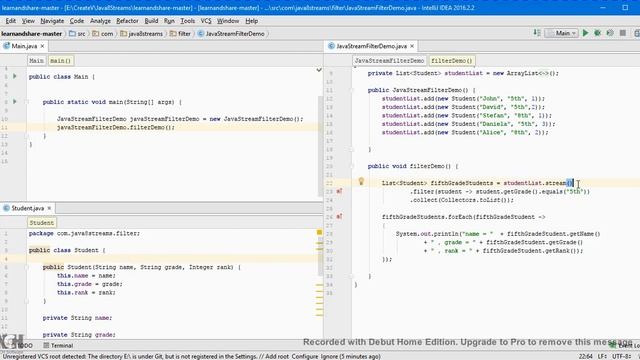This screenshot has height=360, width=640.
Task: Close the JavaStreamFilterDemo.java tab
Action: (x=412, y=46)
